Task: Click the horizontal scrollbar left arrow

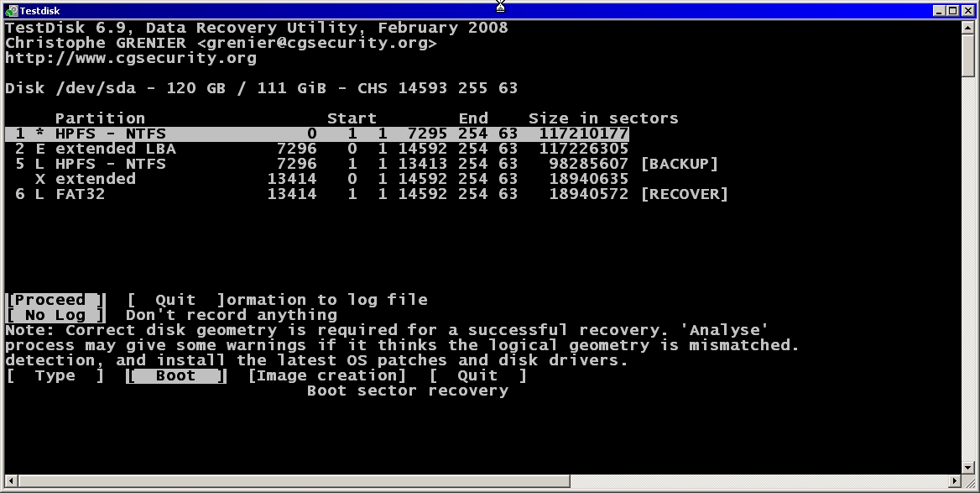Action: click(11, 480)
